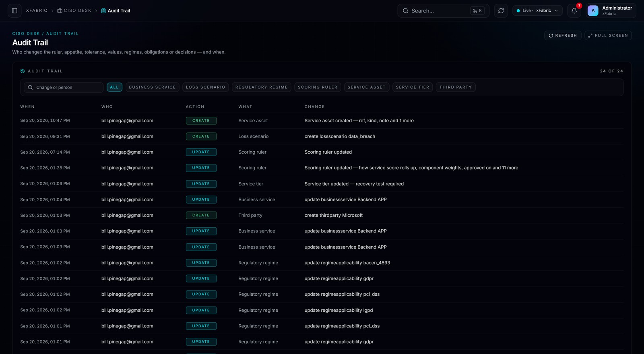The height and width of the screenshot is (354, 644).
Task: Open the Administrator account menu
Action: (611, 11)
